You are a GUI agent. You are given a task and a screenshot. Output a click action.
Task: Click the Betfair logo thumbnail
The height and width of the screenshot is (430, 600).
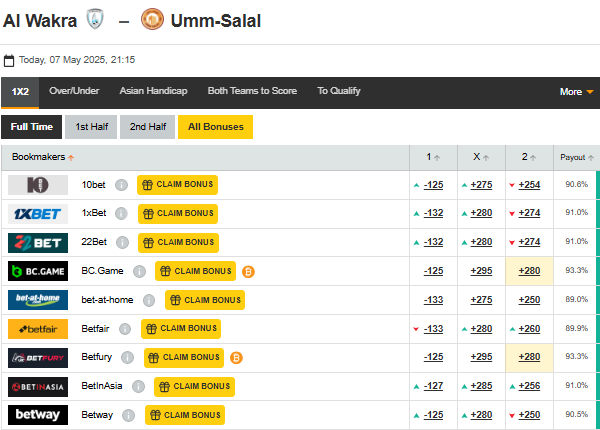coord(38,329)
